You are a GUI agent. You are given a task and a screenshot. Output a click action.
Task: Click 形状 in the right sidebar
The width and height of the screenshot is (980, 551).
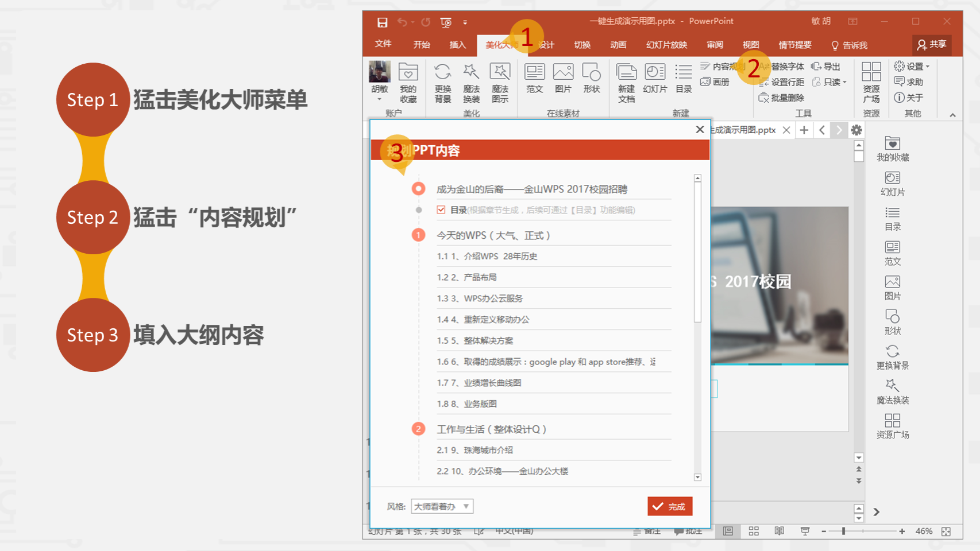[x=893, y=322]
